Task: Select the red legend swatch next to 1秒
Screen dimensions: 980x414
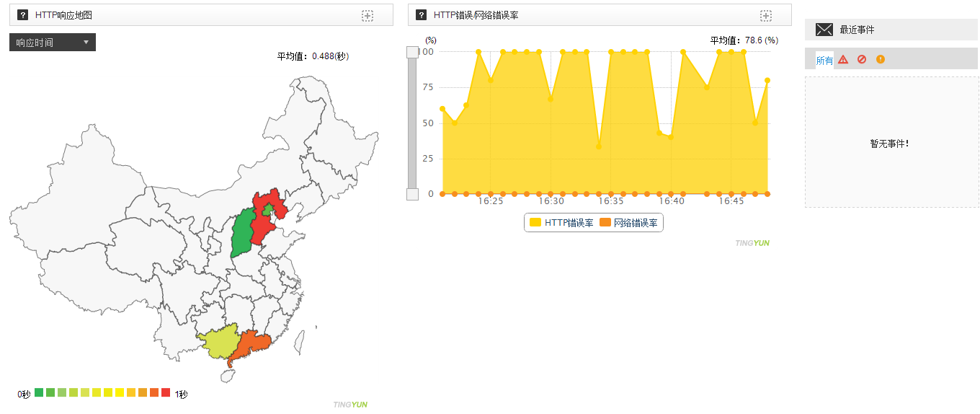Action: point(166,393)
